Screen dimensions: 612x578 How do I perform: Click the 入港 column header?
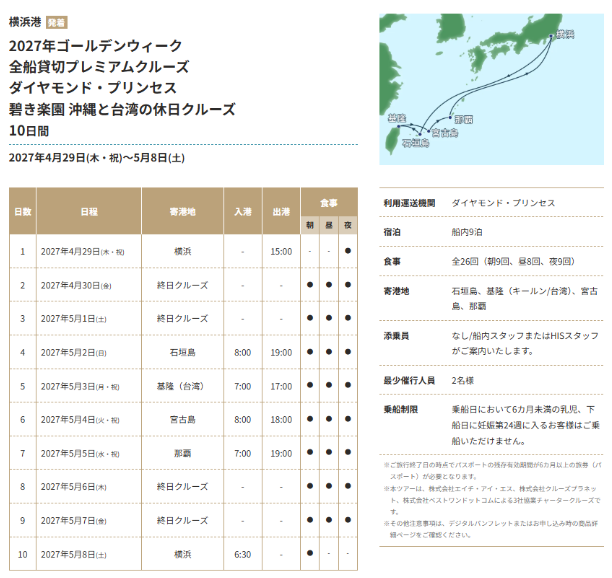coord(243,212)
